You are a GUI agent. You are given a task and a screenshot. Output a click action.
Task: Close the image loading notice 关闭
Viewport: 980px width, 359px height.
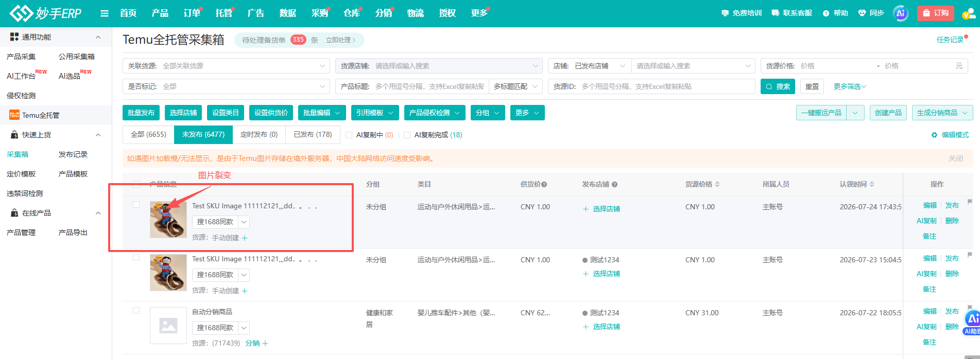click(x=956, y=158)
